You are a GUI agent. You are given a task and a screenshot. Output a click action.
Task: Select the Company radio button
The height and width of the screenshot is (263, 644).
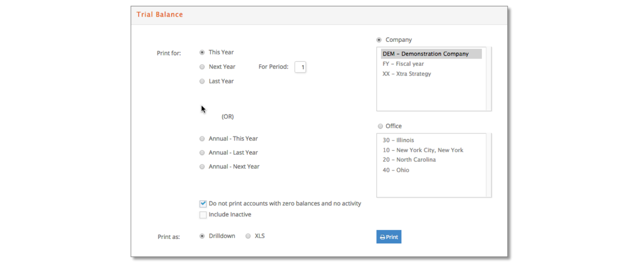[x=379, y=40]
